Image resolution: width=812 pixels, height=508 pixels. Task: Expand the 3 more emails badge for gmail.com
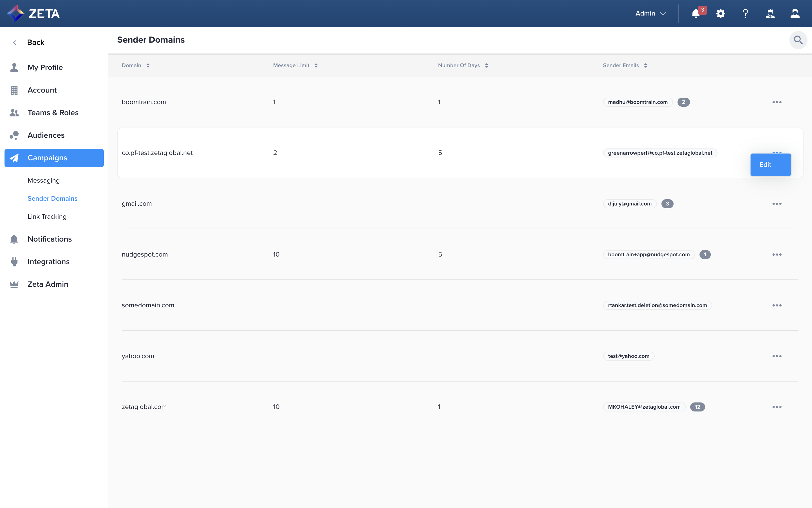(x=667, y=203)
